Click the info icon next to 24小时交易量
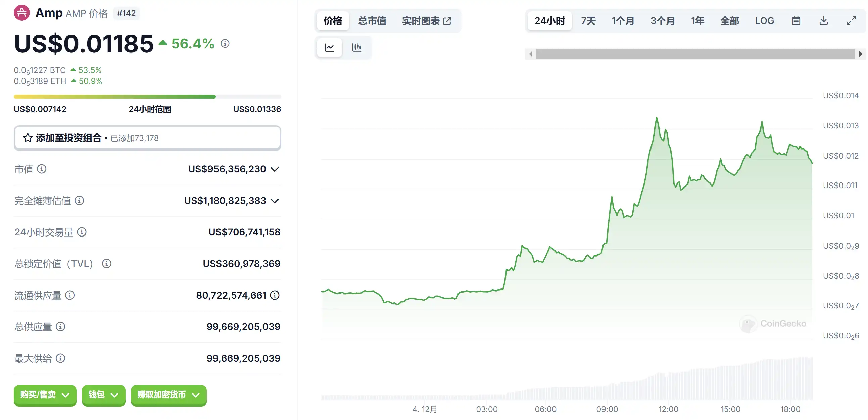Image resolution: width=868 pixels, height=420 pixels. [82, 232]
